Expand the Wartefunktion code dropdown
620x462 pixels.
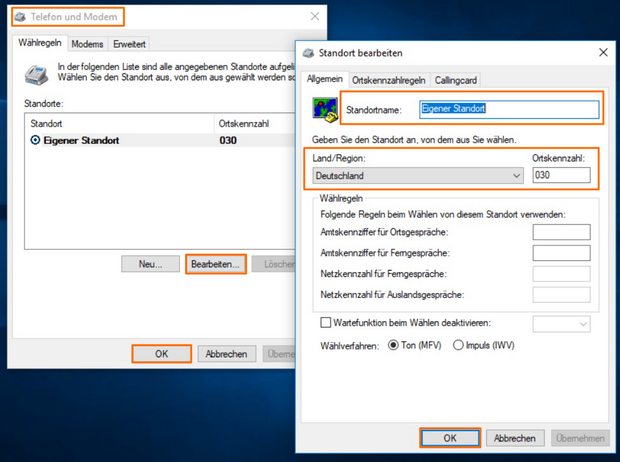tap(561, 324)
